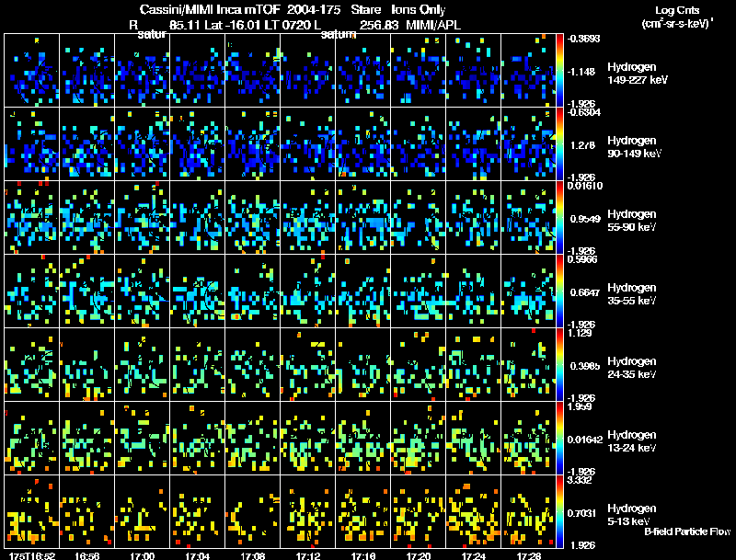The height and width of the screenshot is (560, 736).
Task: Click the Hydrogen 149-227 keV panel at 16:52
Action: [31, 71]
